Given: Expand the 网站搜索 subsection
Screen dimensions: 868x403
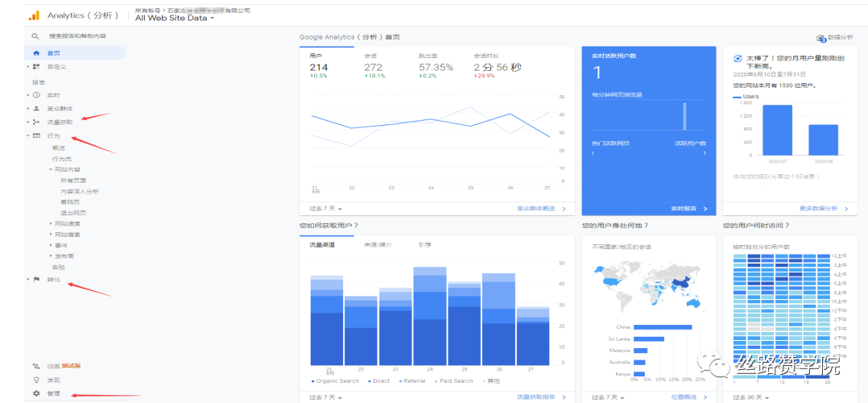Looking at the screenshot, I should click(51, 235).
